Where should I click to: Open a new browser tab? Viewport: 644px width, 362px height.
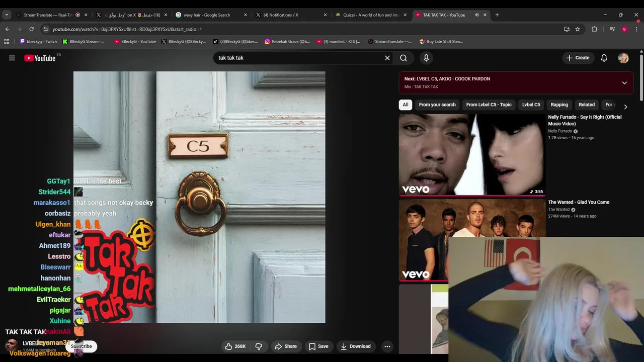497,15
